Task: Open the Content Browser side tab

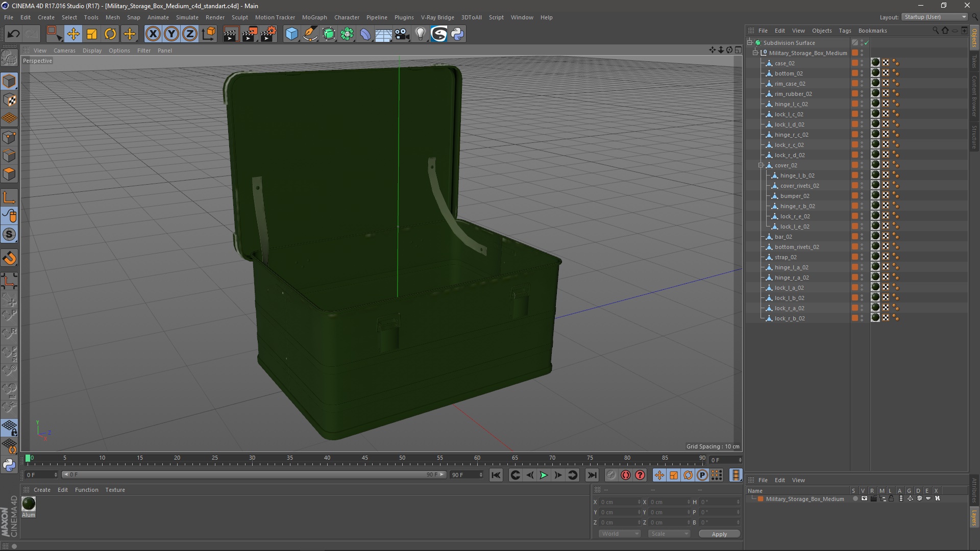Action: 974,95
